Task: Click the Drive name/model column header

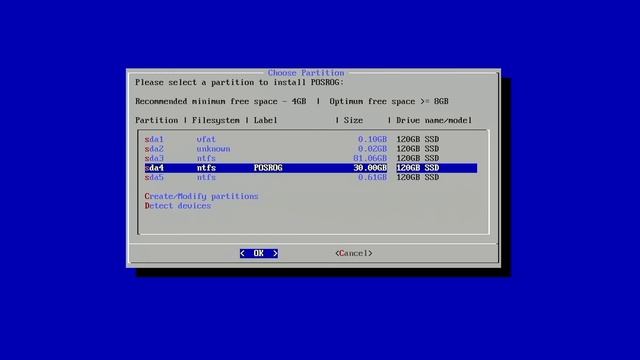Action: click(x=434, y=120)
